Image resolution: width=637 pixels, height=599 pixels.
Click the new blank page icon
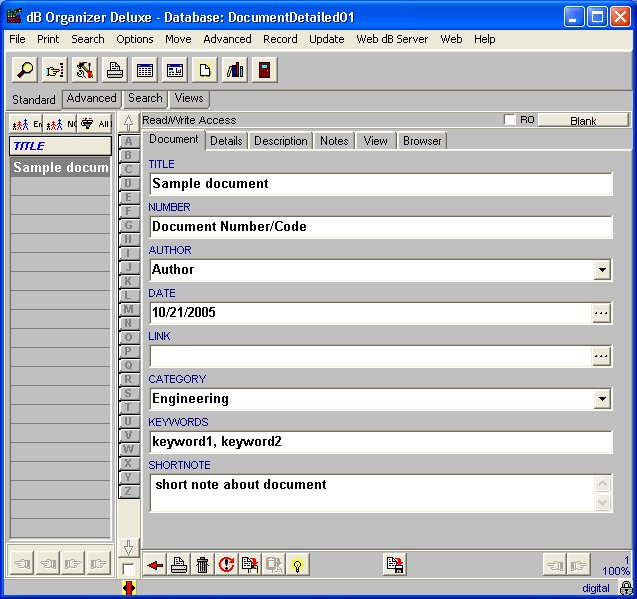[x=205, y=70]
